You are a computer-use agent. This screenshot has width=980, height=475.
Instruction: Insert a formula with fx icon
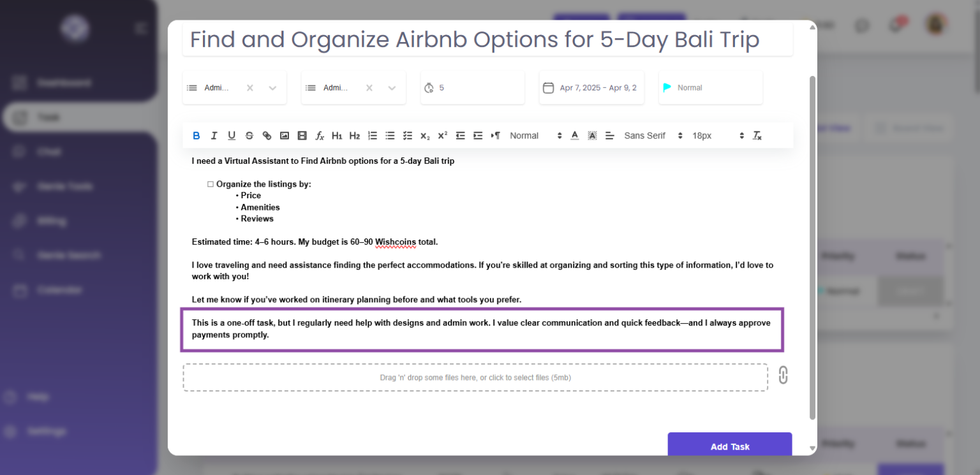[320, 136]
